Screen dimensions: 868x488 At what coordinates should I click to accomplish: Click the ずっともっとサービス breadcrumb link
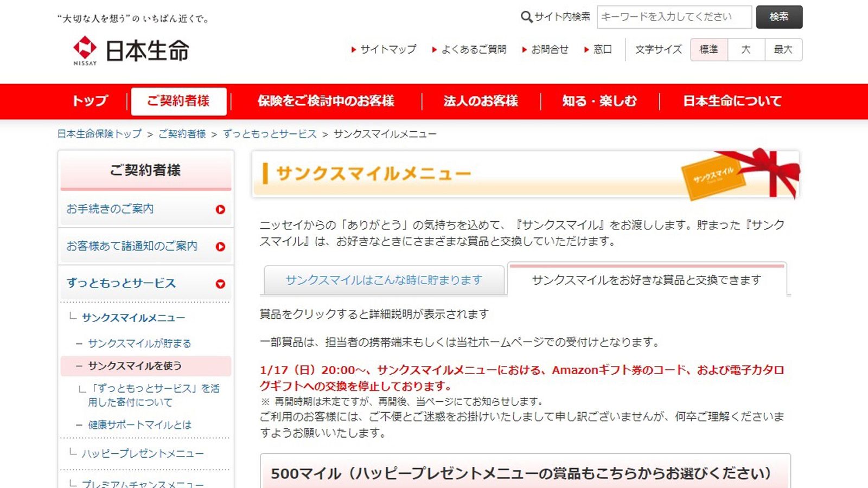270,134
